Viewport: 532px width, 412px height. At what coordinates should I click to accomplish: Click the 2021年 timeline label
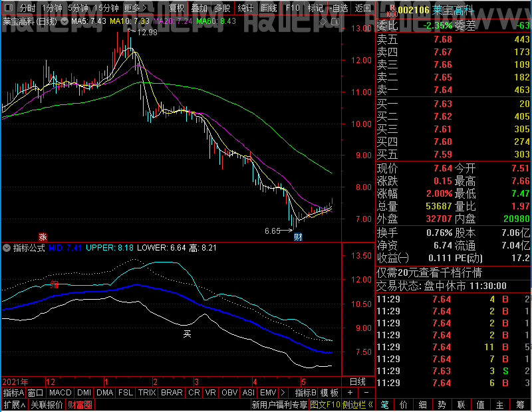[15, 382]
